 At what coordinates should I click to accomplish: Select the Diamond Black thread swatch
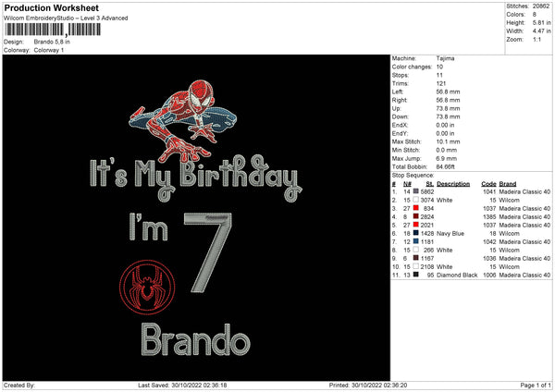click(x=416, y=275)
